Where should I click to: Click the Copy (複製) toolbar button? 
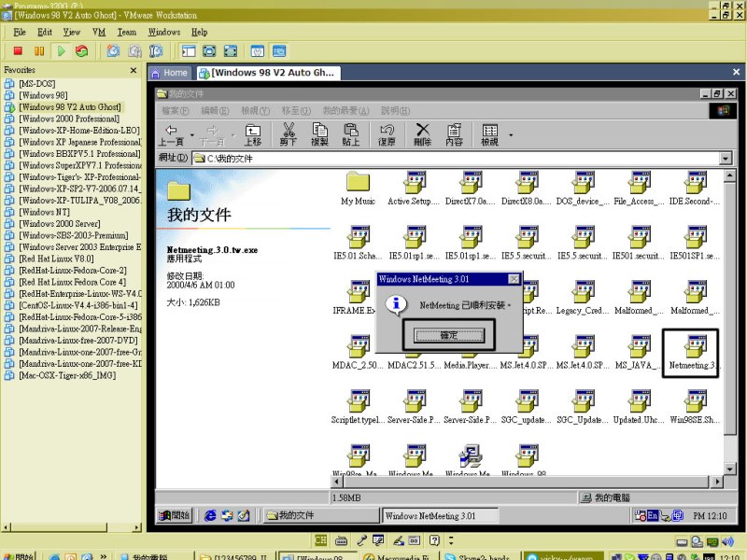tap(319, 134)
